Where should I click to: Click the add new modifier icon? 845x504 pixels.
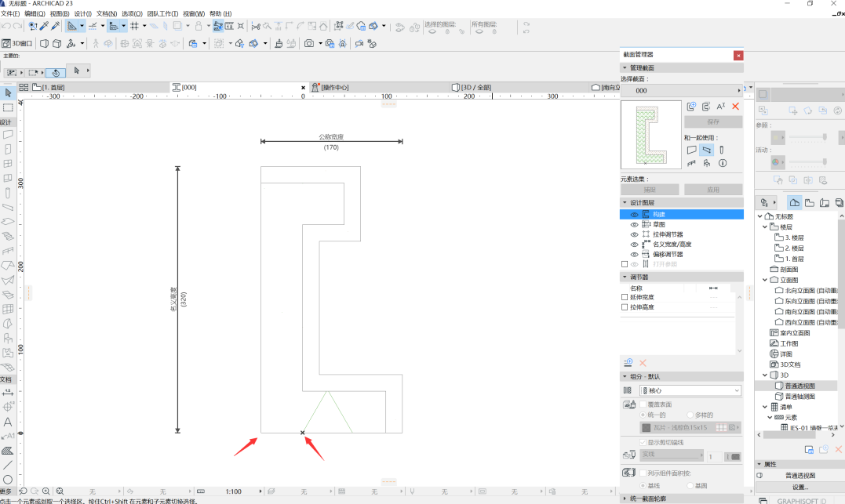[x=628, y=363]
